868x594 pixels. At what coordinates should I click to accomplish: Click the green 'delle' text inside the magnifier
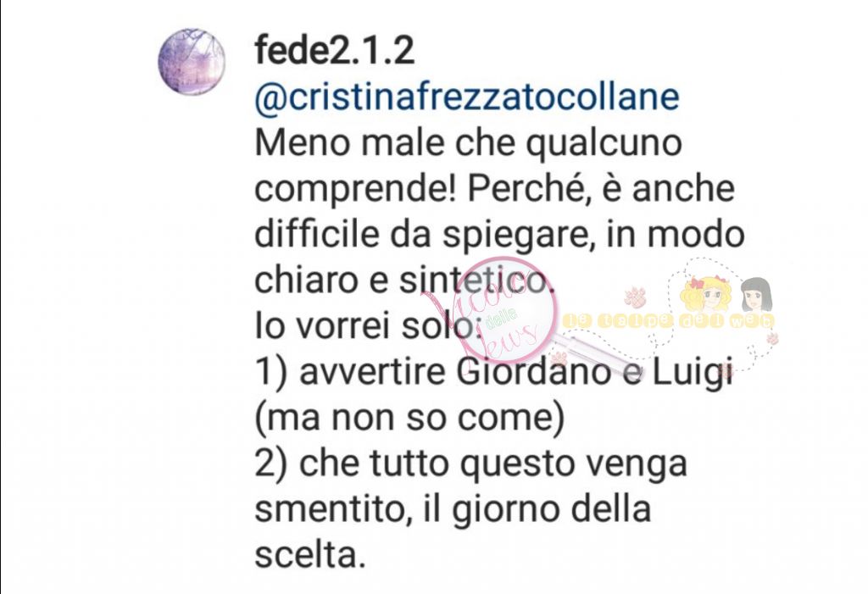[x=500, y=319]
